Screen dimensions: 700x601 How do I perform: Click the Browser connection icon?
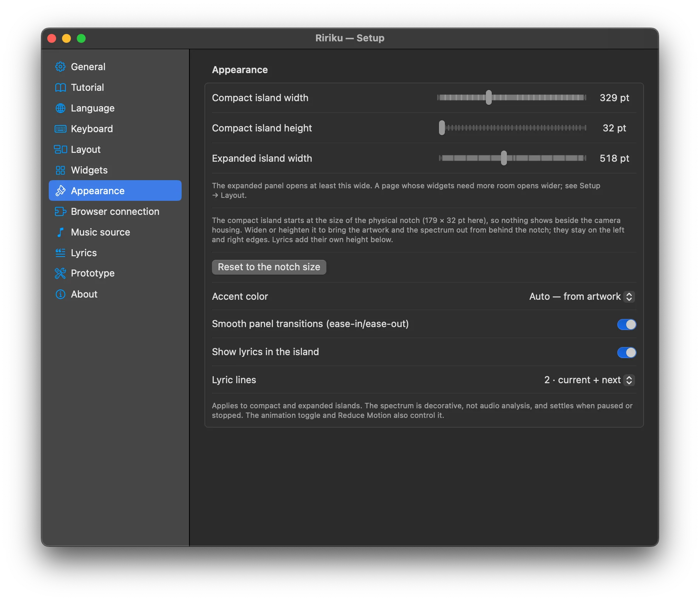click(60, 212)
